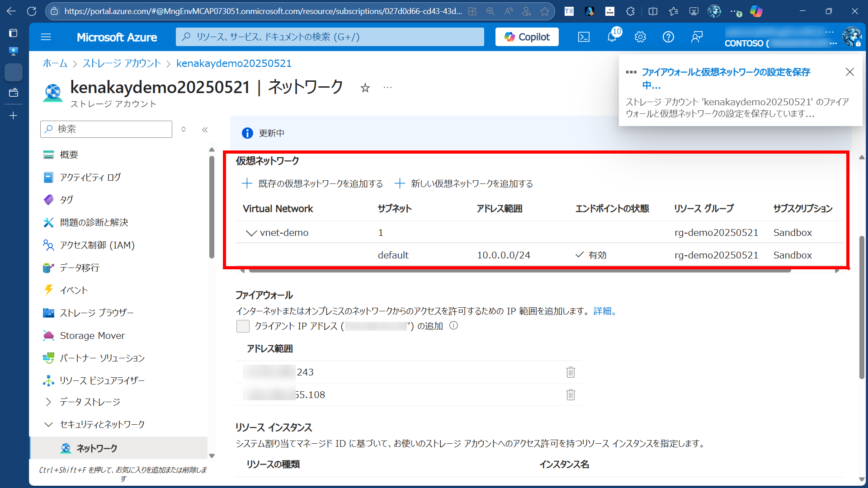Click the horizontal scrollbar under vnet table
This screenshot has height=488, width=868.
pyautogui.click(x=520, y=271)
